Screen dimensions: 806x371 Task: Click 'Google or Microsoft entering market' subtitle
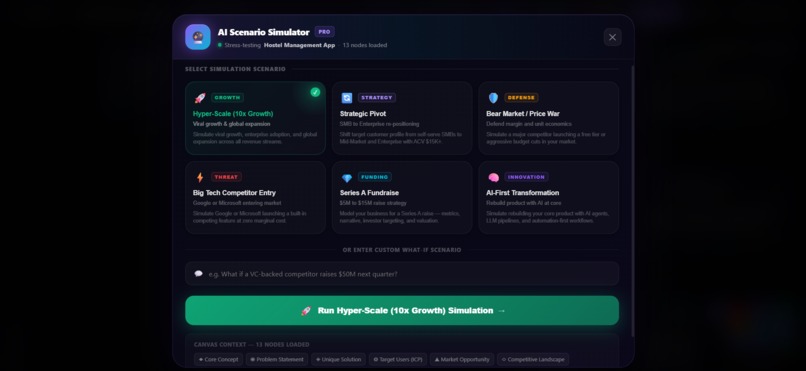pos(237,203)
